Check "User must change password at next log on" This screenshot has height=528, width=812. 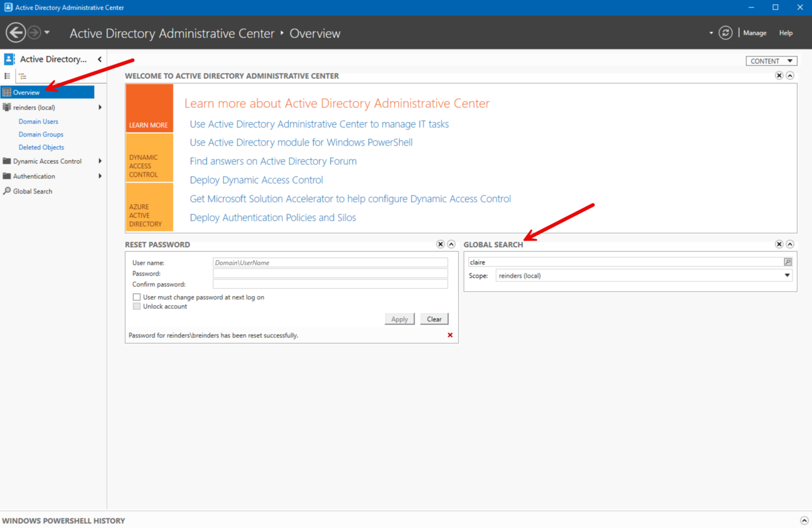click(136, 297)
